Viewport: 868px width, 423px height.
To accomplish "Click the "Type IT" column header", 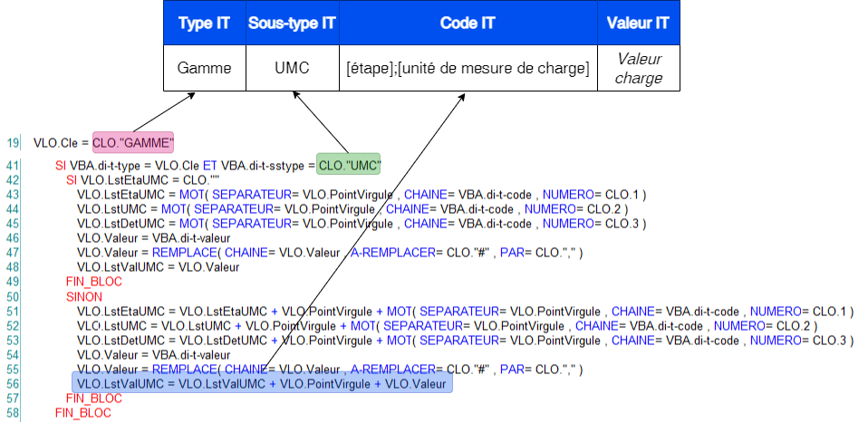I will pos(204,24).
